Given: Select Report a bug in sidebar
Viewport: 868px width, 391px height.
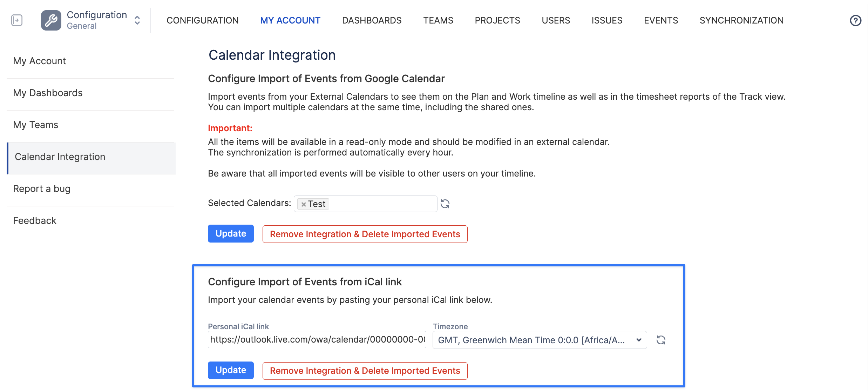Looking at the screenshot, I should point(42,189).
